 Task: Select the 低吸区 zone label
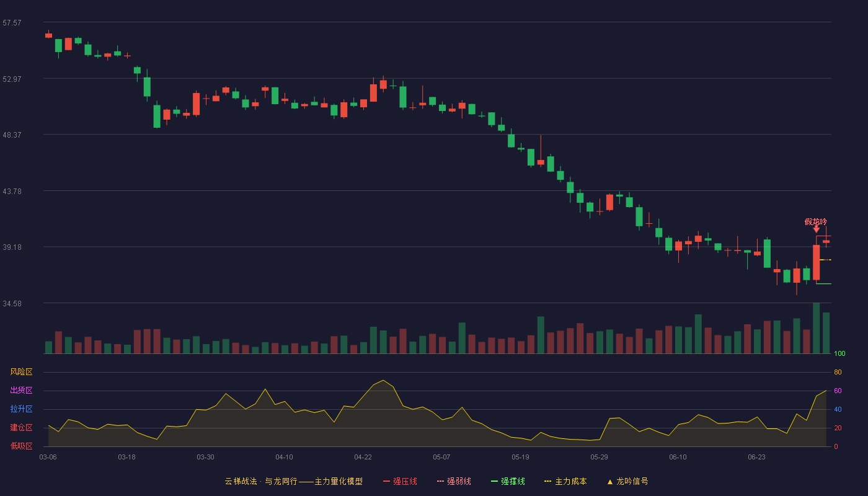(x=21, y=446)
